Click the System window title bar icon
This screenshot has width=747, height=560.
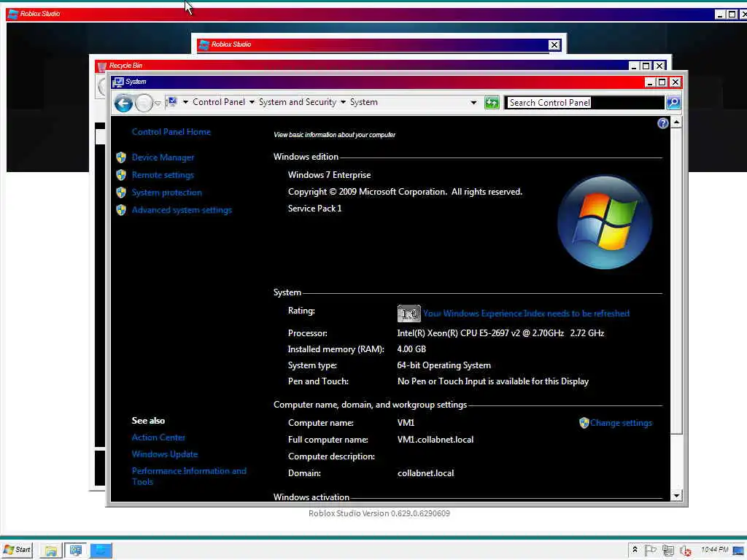(x=117, y=82)
